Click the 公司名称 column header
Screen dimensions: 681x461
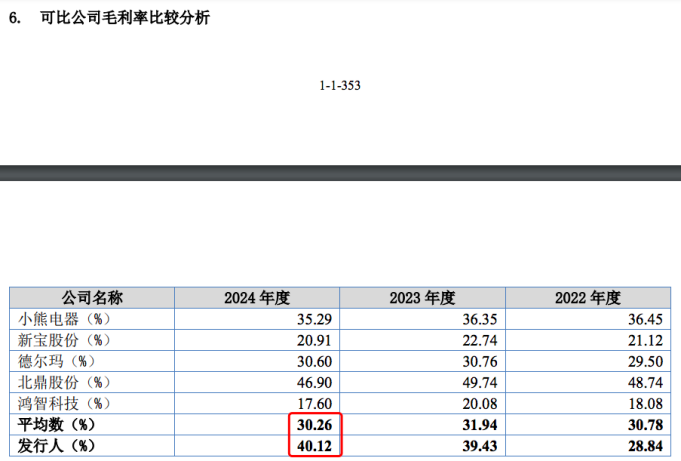[x=92, y=298]
